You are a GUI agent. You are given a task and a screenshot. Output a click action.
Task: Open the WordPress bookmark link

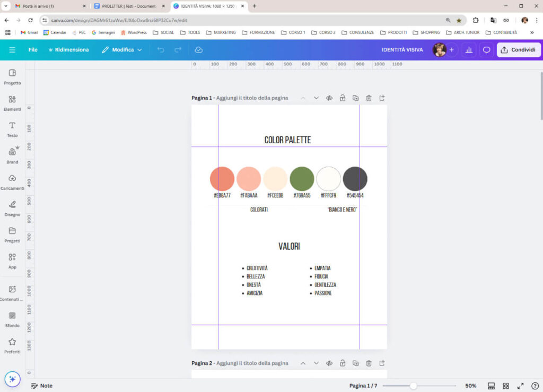134,32
